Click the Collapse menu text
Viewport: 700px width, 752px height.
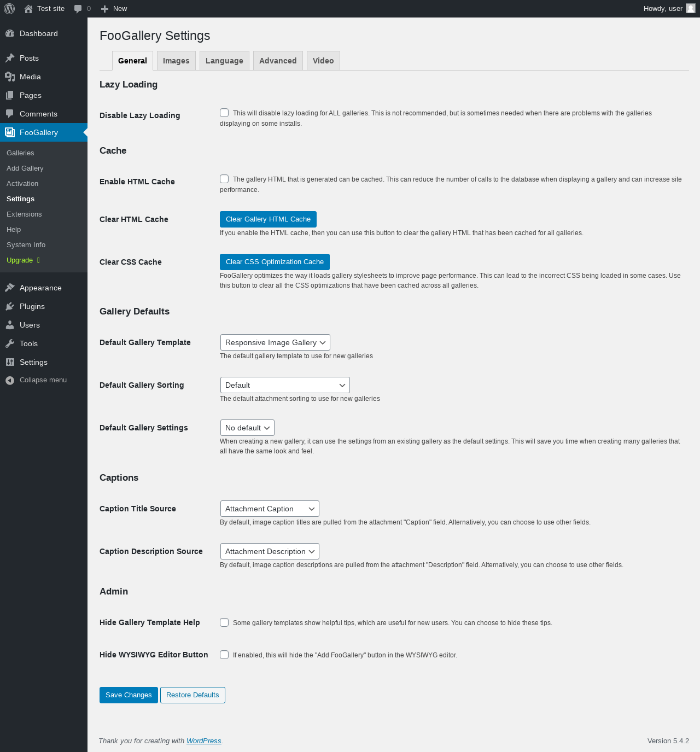(43, 380)
